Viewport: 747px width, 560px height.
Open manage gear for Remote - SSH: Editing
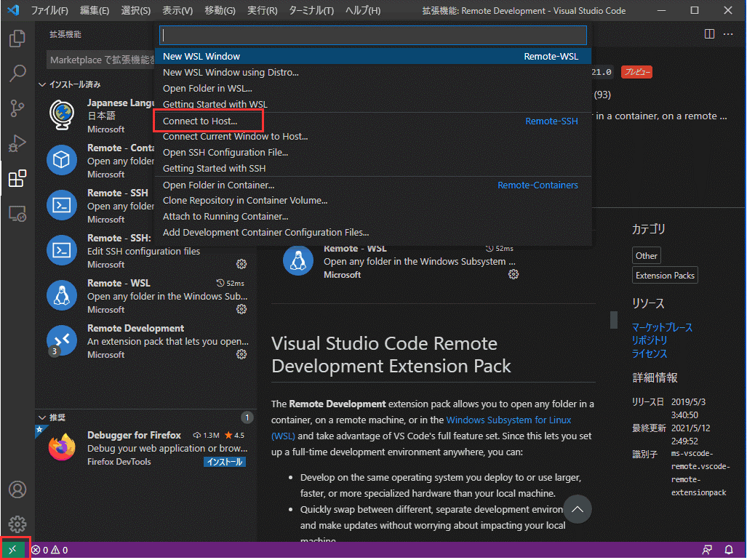(x=241, y=264)
